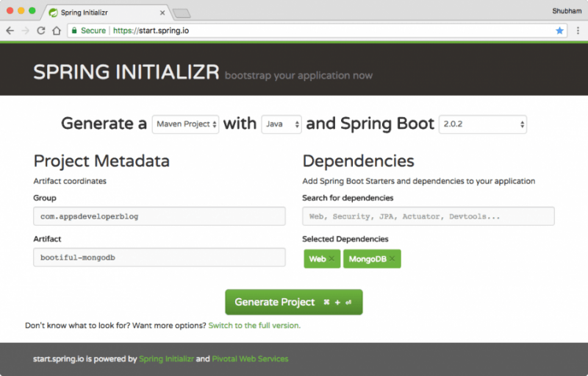Open the Java language dropdown
This screenshot has height=376, width=588.
coord(282,124)
